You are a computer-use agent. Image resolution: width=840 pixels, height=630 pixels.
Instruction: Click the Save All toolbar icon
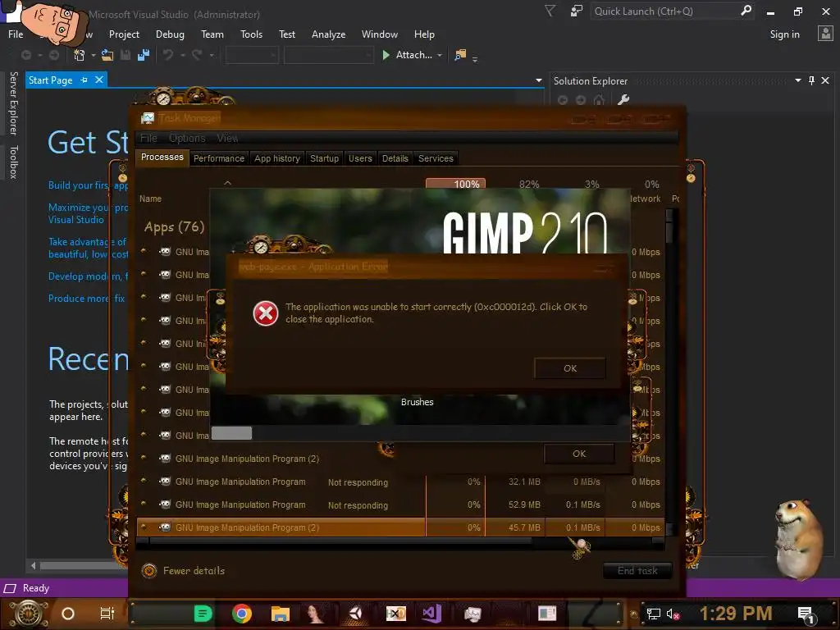tap(144, 55)
